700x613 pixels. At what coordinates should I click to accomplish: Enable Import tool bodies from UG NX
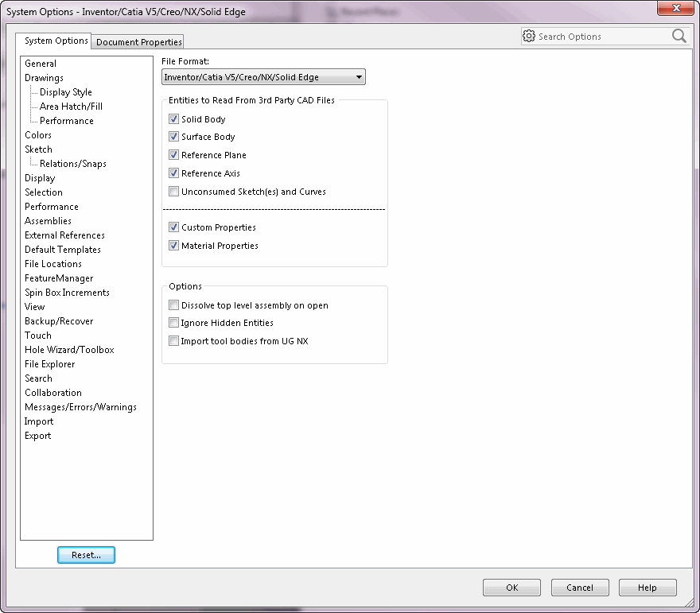(173, 341)
